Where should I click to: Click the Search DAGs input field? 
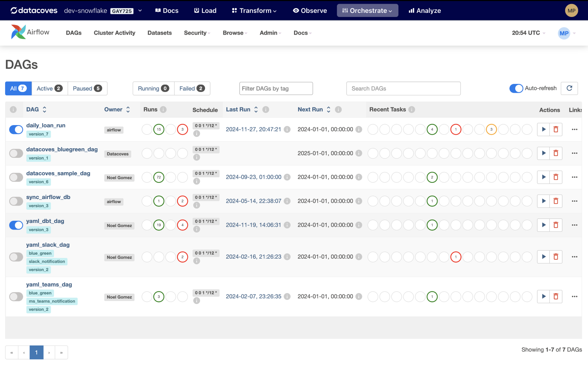(x=404, y=88)
